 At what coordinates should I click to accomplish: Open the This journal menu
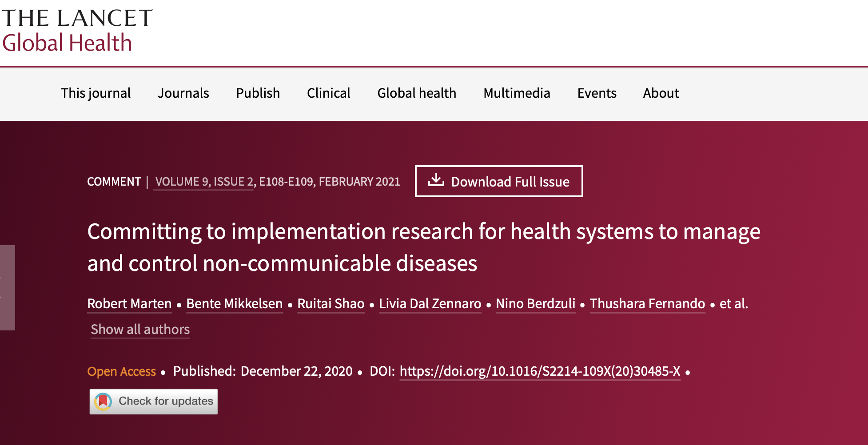[x=96, y=93]
